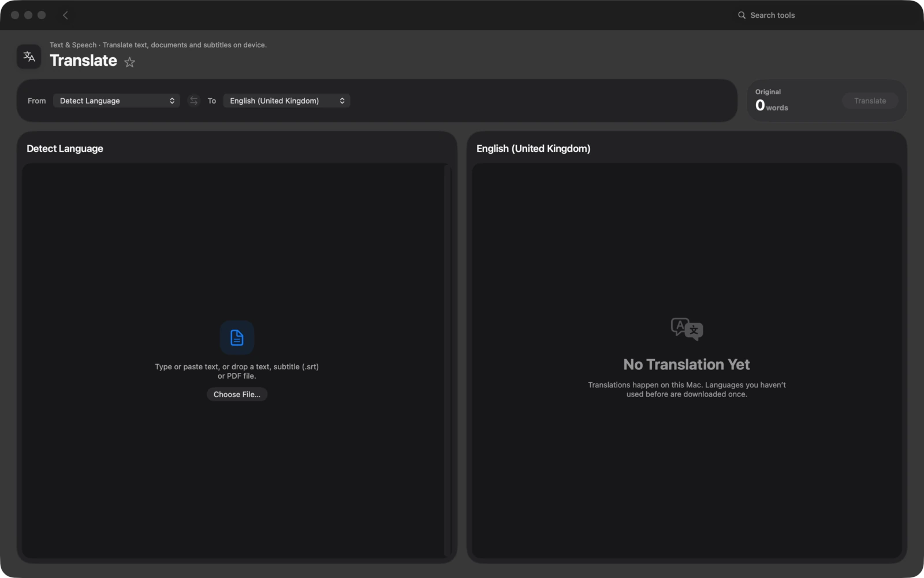Viewport: 924px width, 578px height.
Task: Click the 0 words counter
Action: coord(772,106)
